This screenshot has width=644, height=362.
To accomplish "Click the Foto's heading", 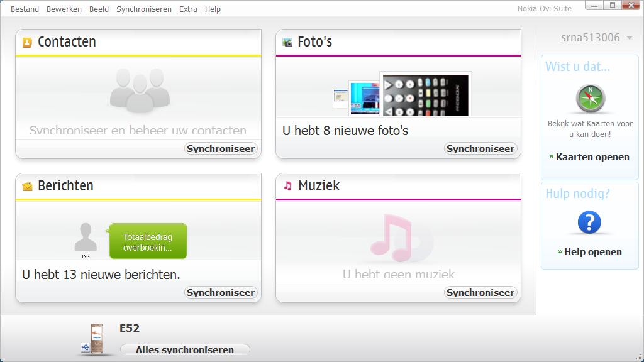I will [315, 42].
